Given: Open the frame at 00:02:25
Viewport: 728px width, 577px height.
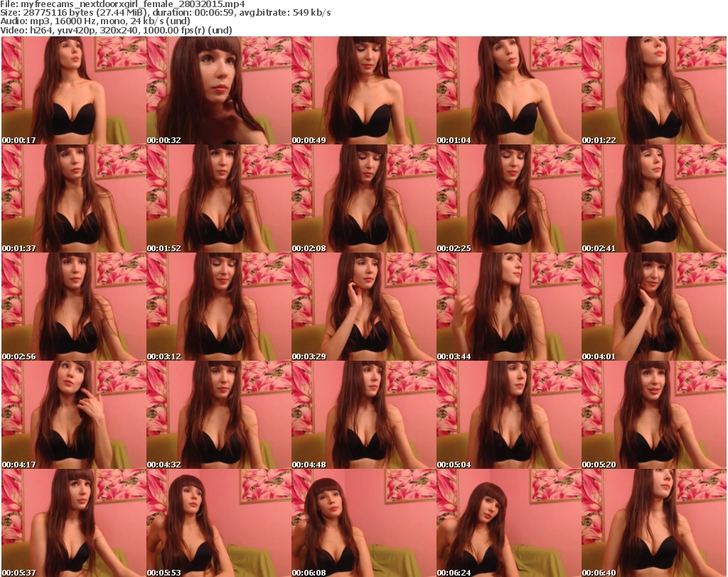Looking at the screenshot, I should pyautogui.click(x=509, y=198).
